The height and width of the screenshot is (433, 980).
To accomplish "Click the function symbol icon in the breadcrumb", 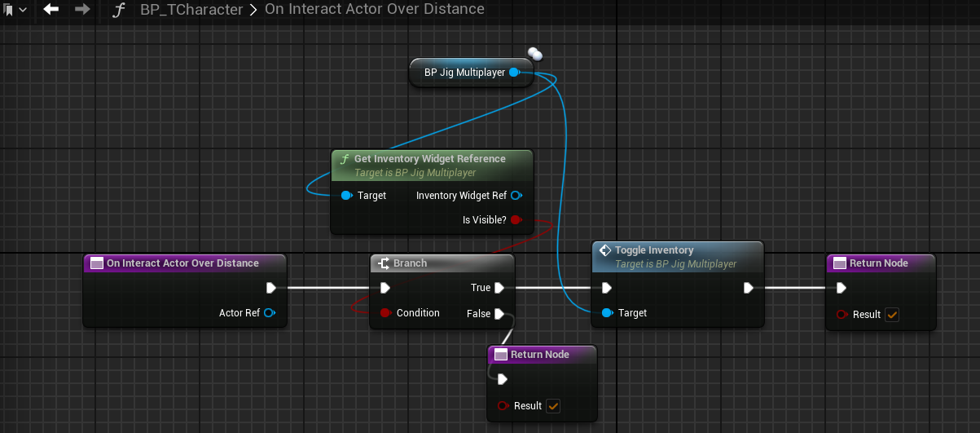I will (x=119, y=10).
